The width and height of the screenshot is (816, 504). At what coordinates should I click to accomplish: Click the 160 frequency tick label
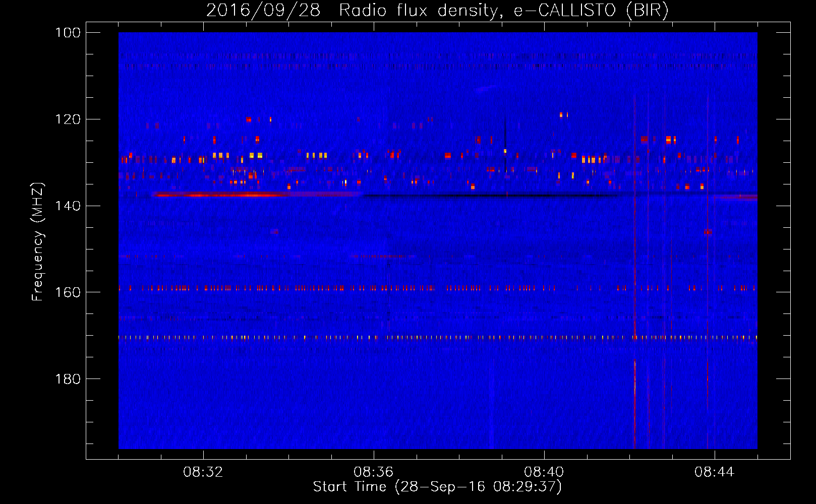(x=68, y=292)
